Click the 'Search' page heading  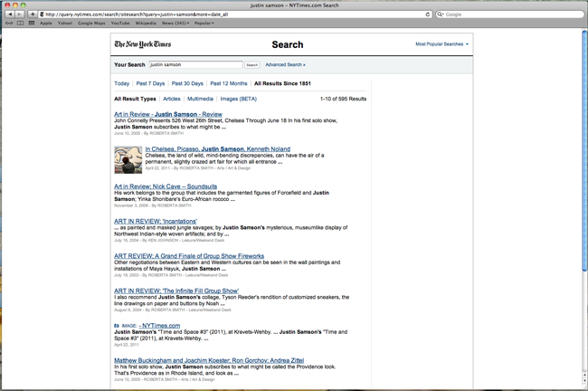(x=288, y=44)
